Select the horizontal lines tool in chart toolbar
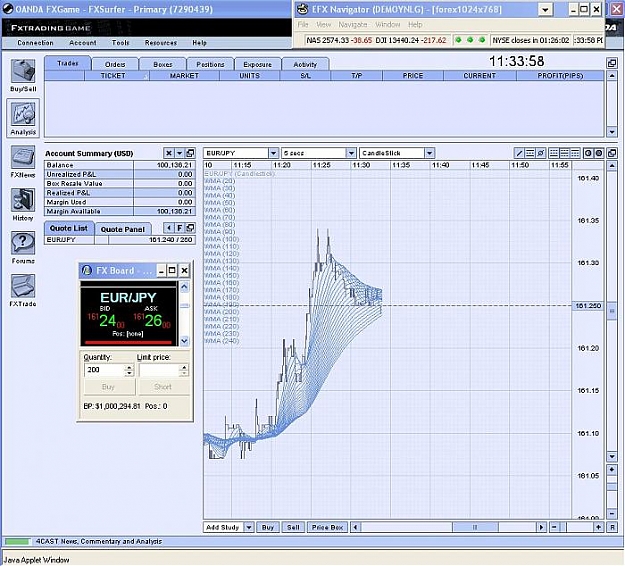Image resolution: width=625 pixels, height=566 pixels. pyautogui.click(x=530, y=153)
